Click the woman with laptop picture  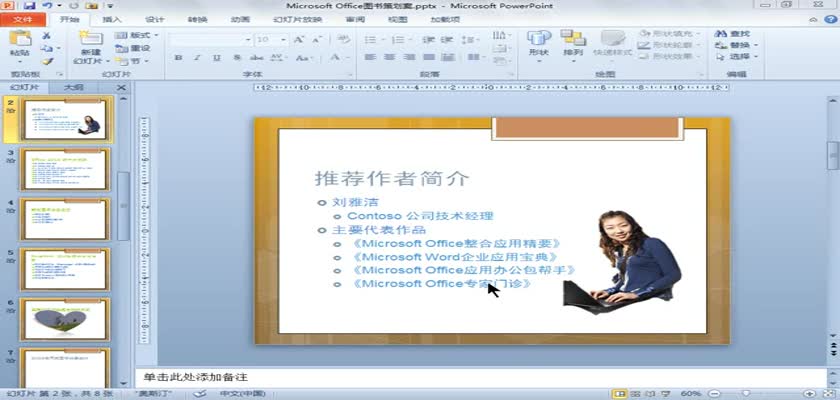(x=622, y=262)
